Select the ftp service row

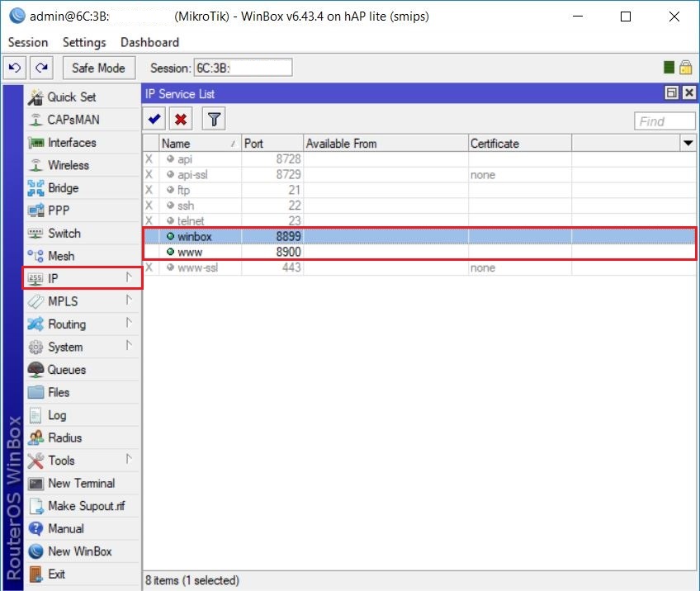click(x=419, y=190)
